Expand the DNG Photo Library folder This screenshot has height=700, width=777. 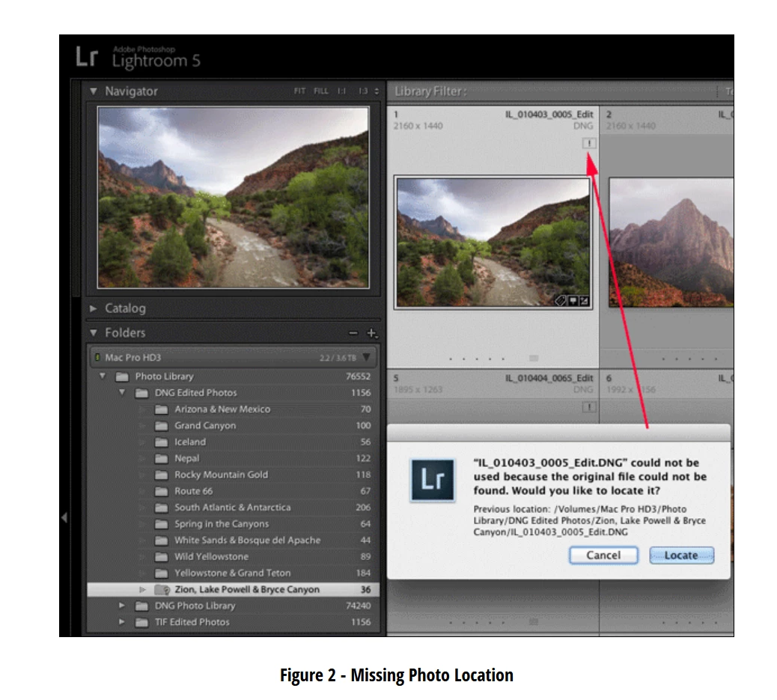122,606
